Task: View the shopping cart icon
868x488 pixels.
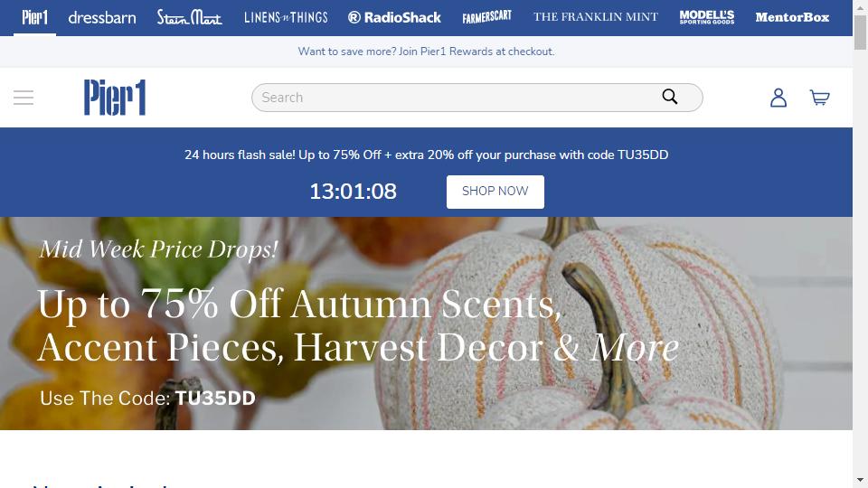Action: tap(819, 98)
